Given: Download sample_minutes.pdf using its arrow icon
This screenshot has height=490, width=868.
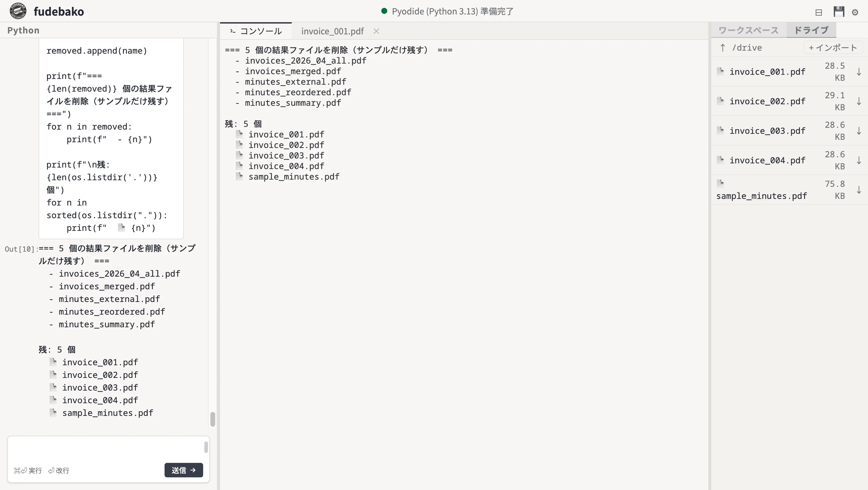Looking at the screenshot, I should [x=859, y=190].
